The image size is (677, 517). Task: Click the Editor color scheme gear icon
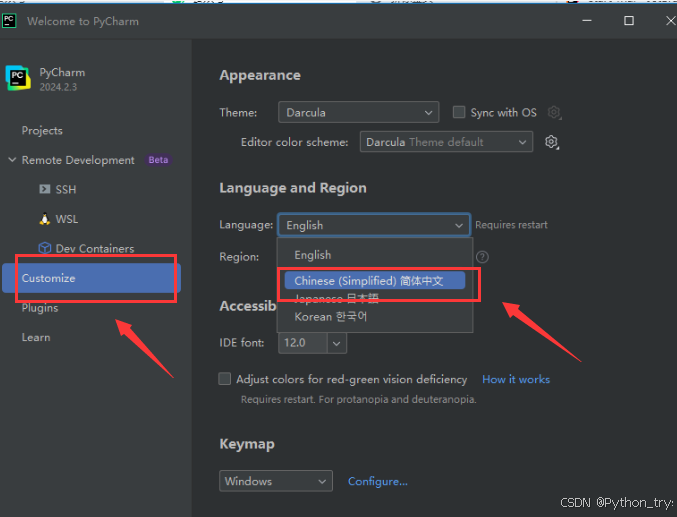551,142
